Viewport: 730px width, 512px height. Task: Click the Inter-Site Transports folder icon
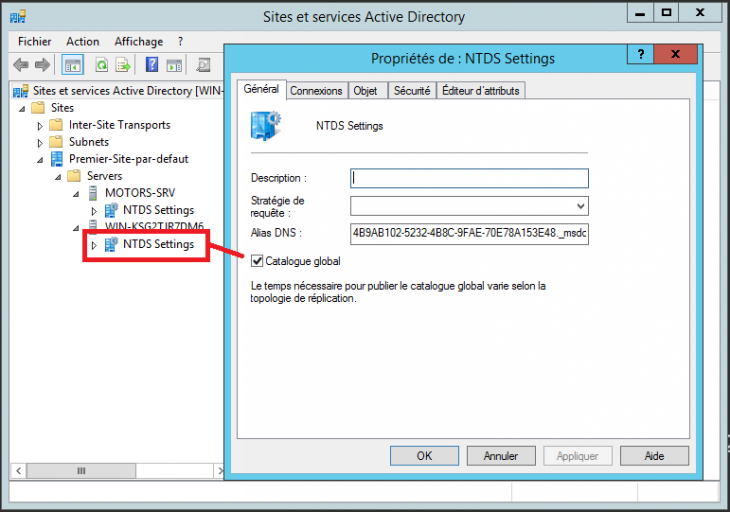tap(56, 125)
